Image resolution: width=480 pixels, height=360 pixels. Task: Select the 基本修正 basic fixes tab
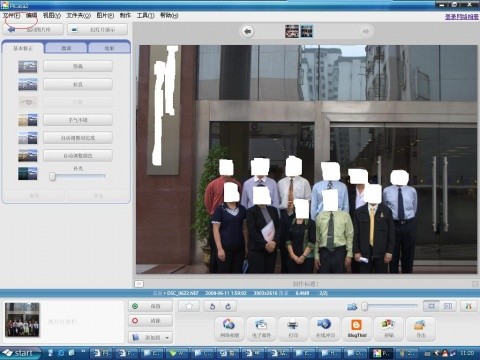click(x=23, y=48)
